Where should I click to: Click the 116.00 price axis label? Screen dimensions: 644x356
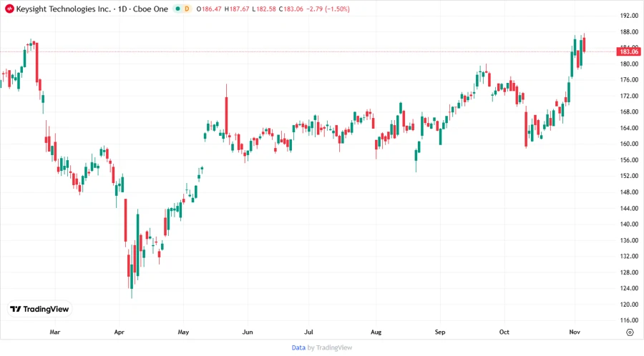(629, 320)
